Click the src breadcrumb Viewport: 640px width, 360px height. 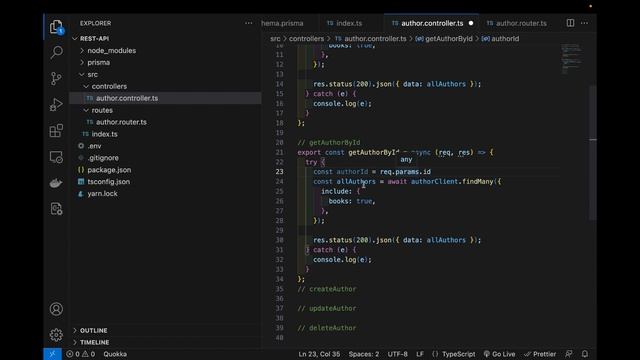pyautogui.click(x=275, y=39)
